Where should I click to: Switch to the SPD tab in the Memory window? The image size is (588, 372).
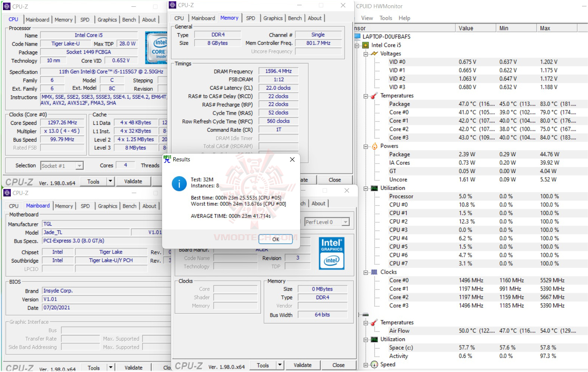[251, 18]
